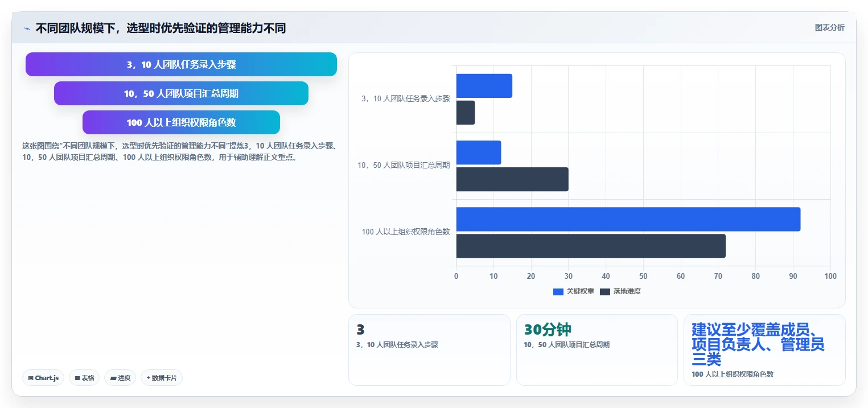Toggle the 落地难度 legend entry
The height and width of the screenshot is (408, 868).
pyautogui.click(x=620, y=291)
